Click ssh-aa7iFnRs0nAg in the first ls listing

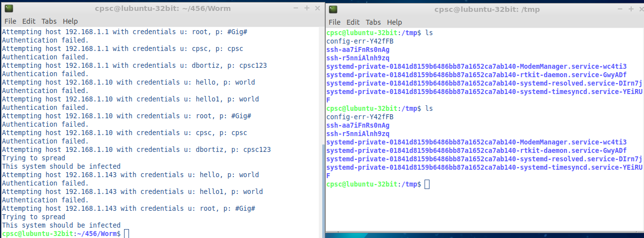(x=358, y=49)
